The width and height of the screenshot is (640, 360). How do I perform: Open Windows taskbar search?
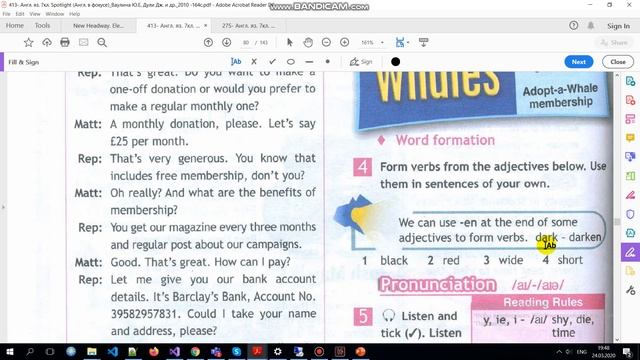click(x=30, y=351)
